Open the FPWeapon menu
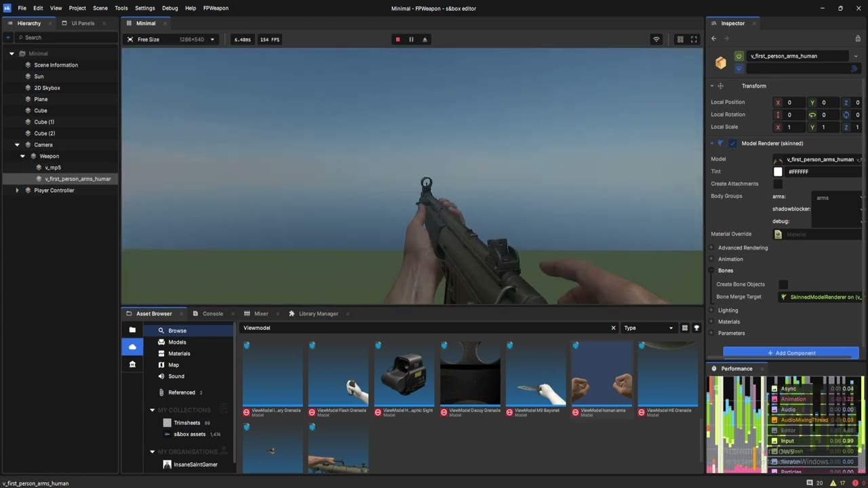Screen dimensions: 868x488 (x=216, y=8)
